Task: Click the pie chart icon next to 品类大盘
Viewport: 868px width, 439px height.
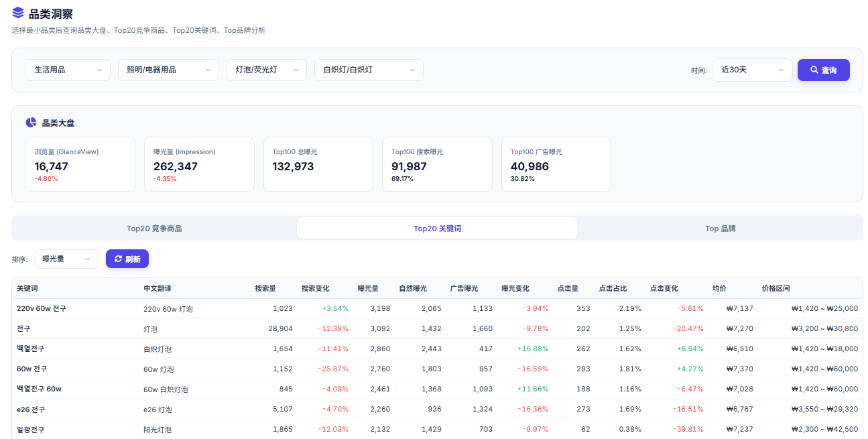Action: pyautogui.click(x=31, y=123)
